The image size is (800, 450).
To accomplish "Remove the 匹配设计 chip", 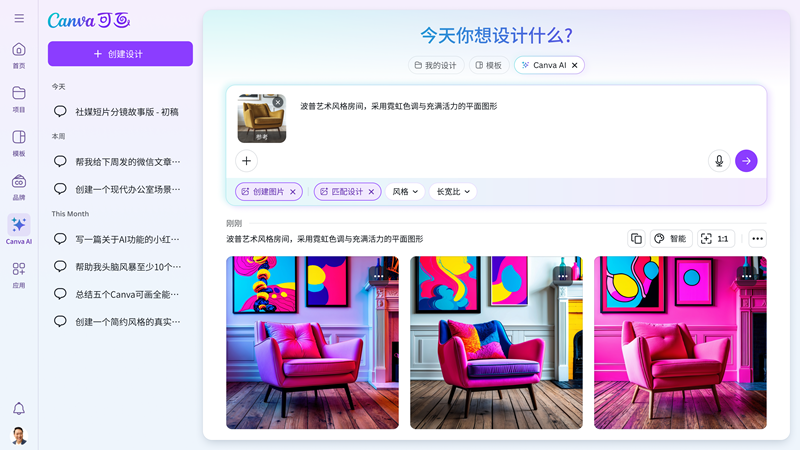I will [371, 192].
